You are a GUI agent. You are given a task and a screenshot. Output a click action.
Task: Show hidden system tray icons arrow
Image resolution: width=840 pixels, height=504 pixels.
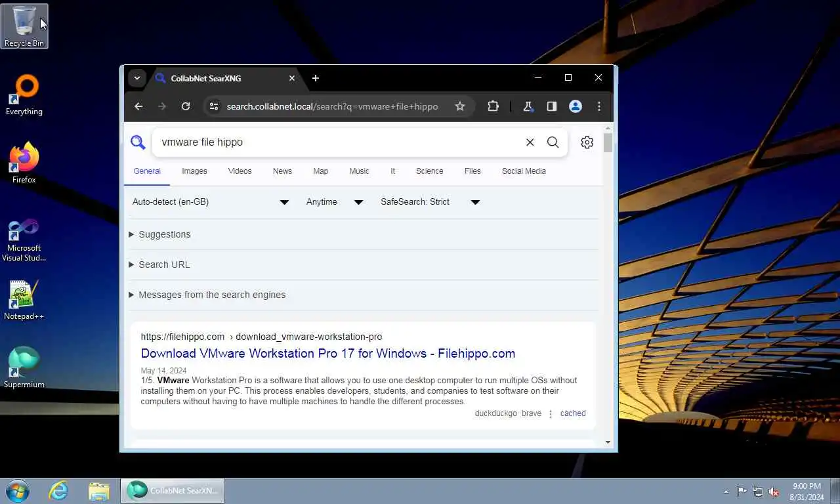726,492
